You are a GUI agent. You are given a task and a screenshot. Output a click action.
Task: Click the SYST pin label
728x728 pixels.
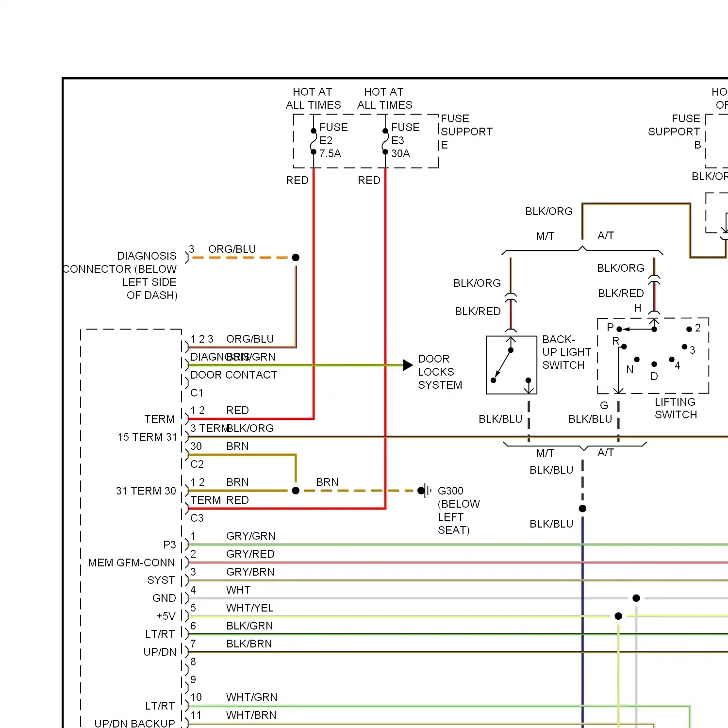[x=161, y=580]
